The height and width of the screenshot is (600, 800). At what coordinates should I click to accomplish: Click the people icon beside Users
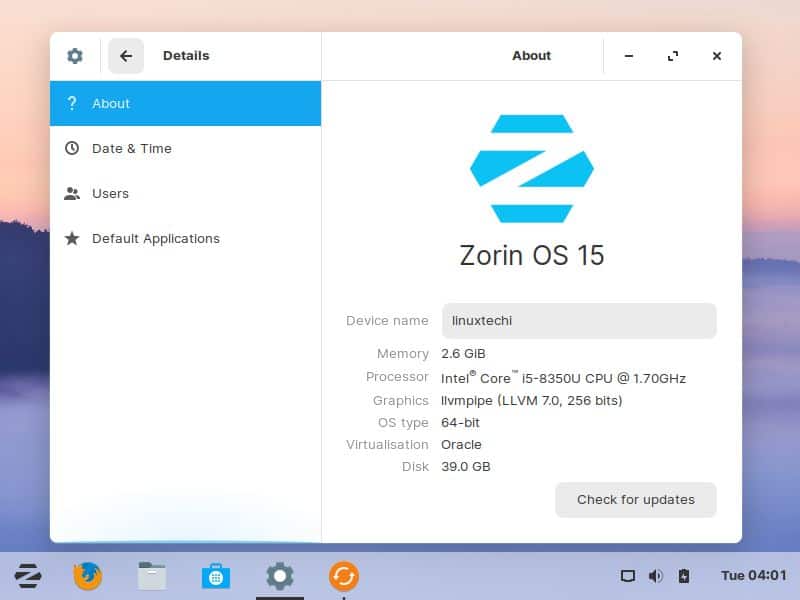(72, 193)
